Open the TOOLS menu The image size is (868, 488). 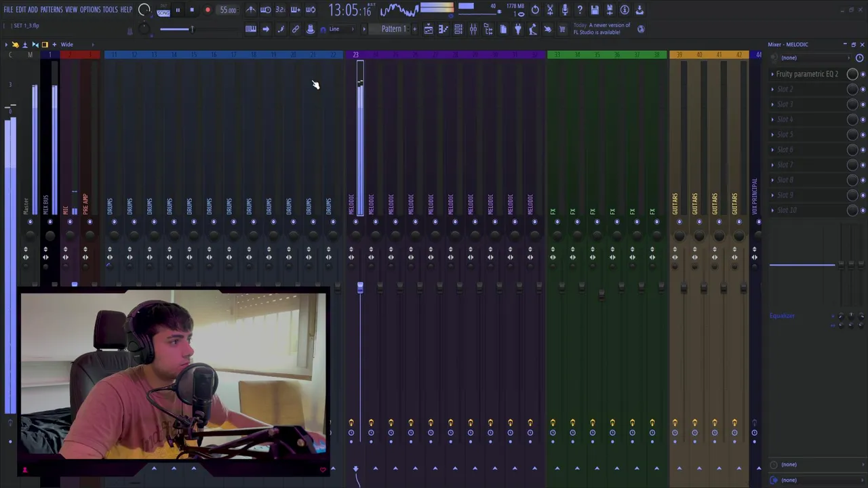111,9
